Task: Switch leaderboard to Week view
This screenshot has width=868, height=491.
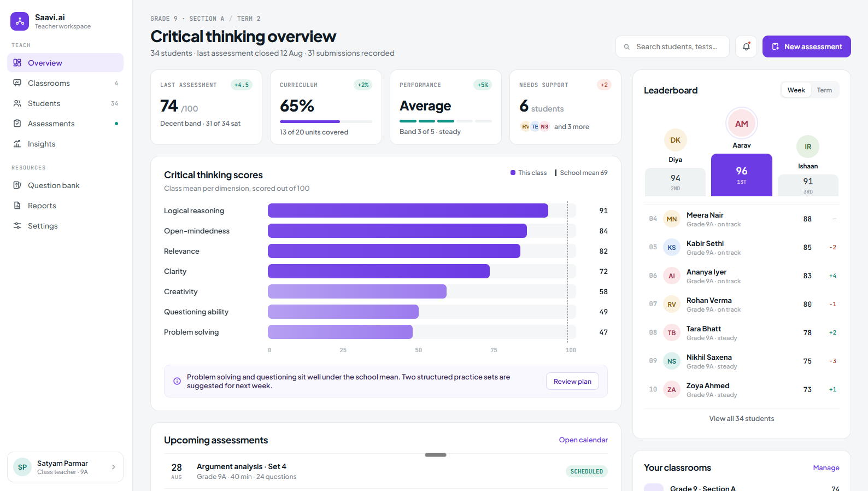Action: (796, 90)
